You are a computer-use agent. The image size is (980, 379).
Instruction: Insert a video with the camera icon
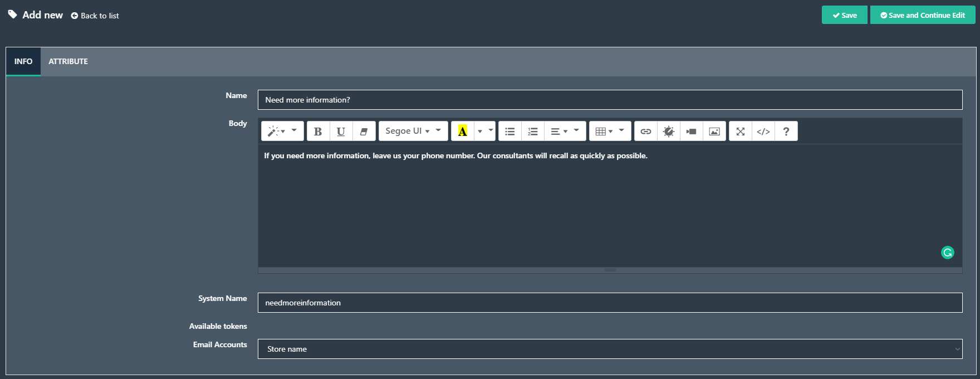point(691,131)
